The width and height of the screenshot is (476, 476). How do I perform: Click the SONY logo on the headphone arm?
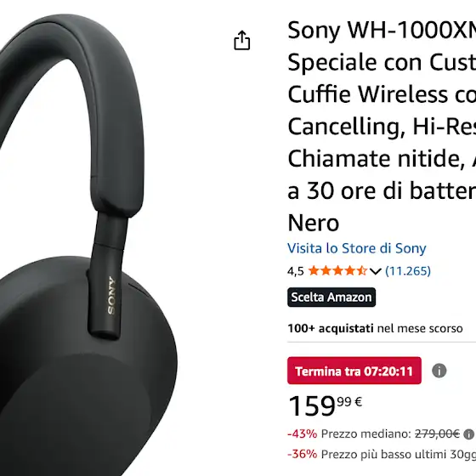pos(111,296)
